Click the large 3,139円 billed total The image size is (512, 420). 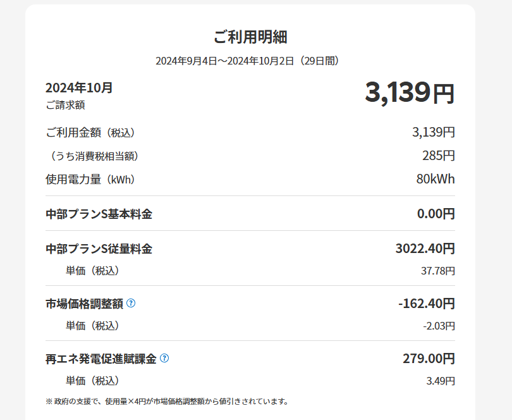coord(409,93)
